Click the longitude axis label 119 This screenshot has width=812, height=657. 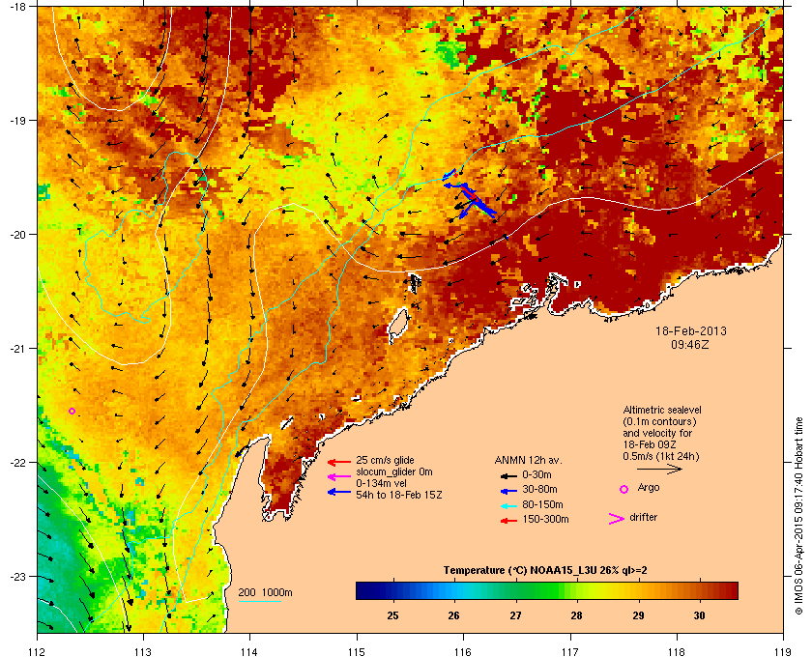coord(783,650)
